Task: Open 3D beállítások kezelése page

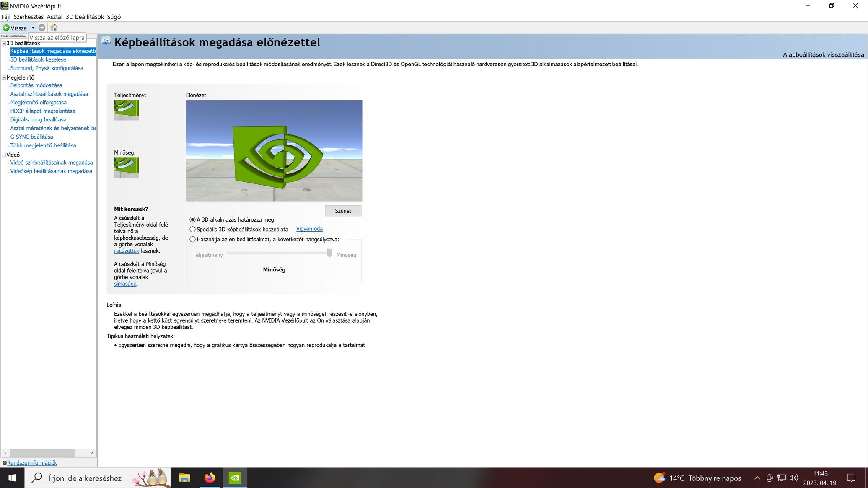Action: tap(38, 59)
